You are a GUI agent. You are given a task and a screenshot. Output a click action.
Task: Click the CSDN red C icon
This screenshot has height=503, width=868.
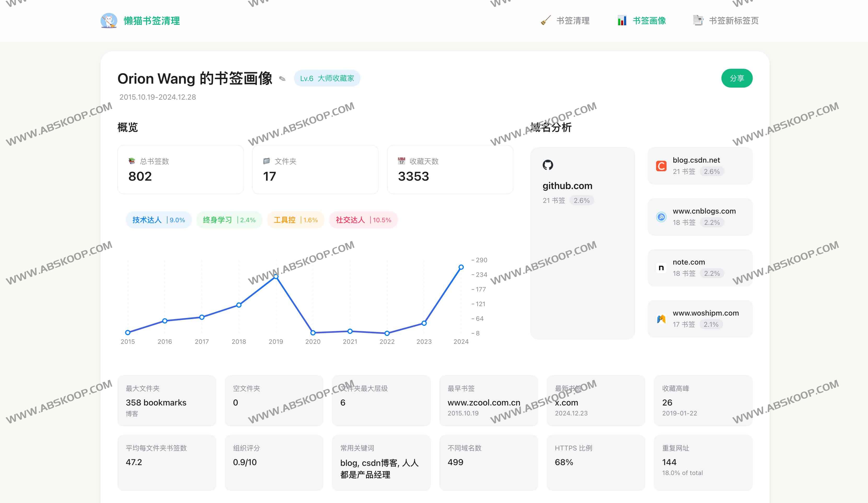[x=661, y=166]
